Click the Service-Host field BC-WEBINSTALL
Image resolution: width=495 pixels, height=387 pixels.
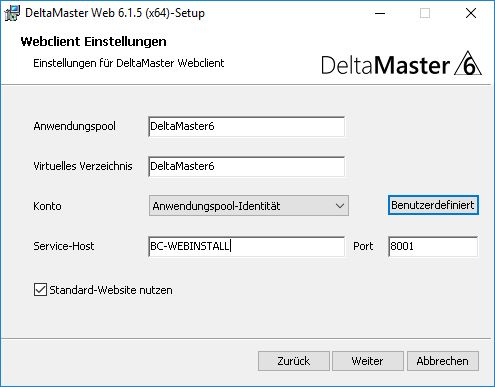tap(247, 246)
